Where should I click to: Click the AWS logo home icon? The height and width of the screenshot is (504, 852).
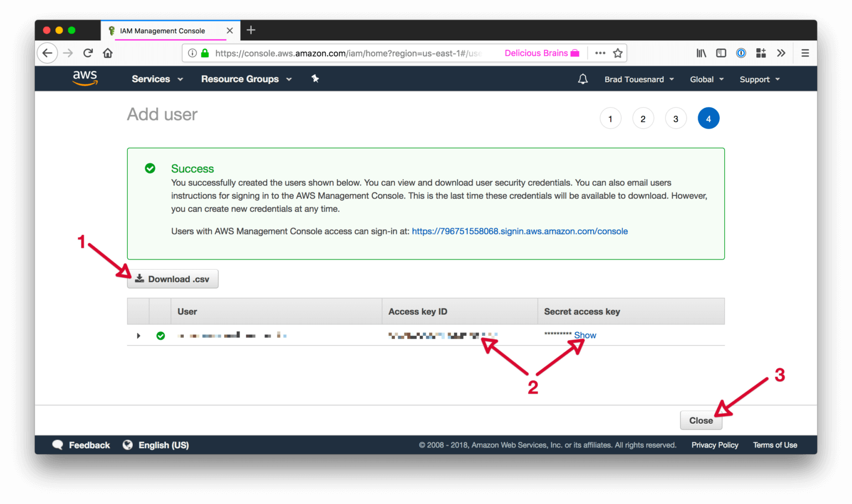[85, 79]
